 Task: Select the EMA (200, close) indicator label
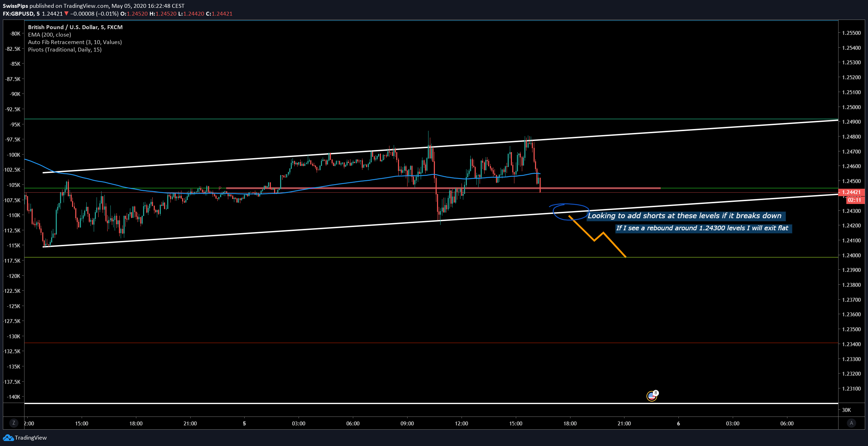[x=49, y=34]
